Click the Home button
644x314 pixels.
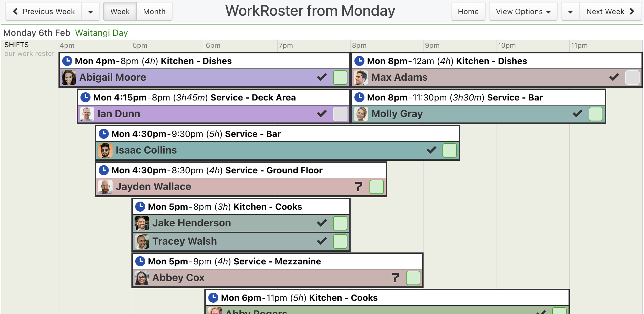(x=468, y=12)
